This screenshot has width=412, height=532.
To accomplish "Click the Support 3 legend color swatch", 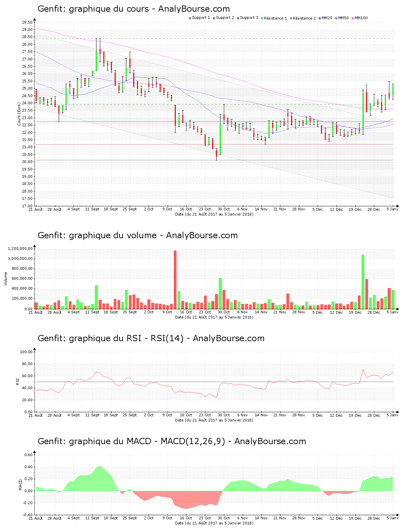I will pyautogui.click(x=238, y=18).
